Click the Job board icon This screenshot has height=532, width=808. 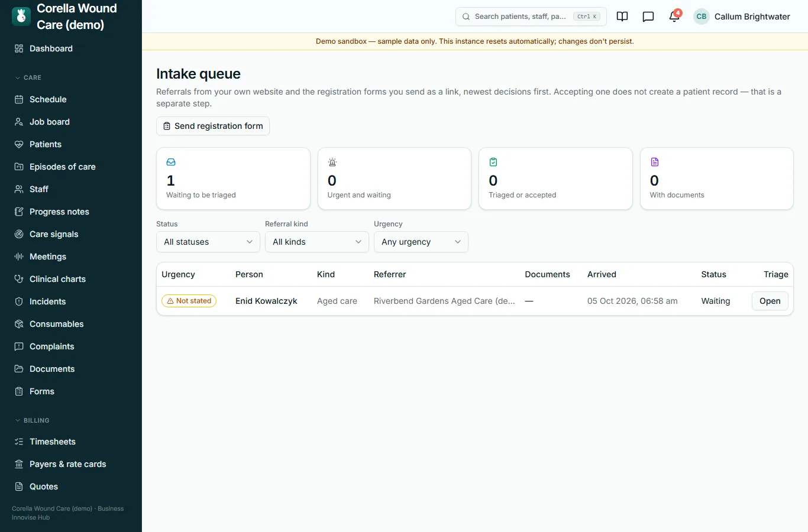click(x=19, y=122)
